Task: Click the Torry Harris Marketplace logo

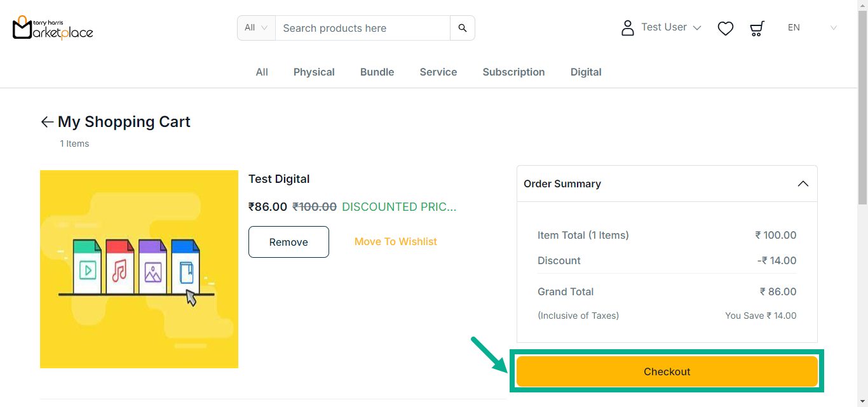Action: (53, 28)
